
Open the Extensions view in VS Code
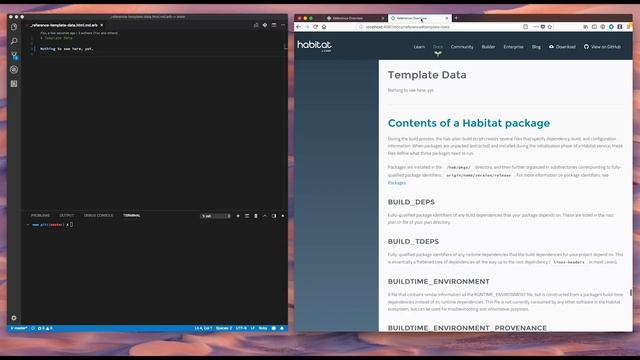(x=14, y=84)
